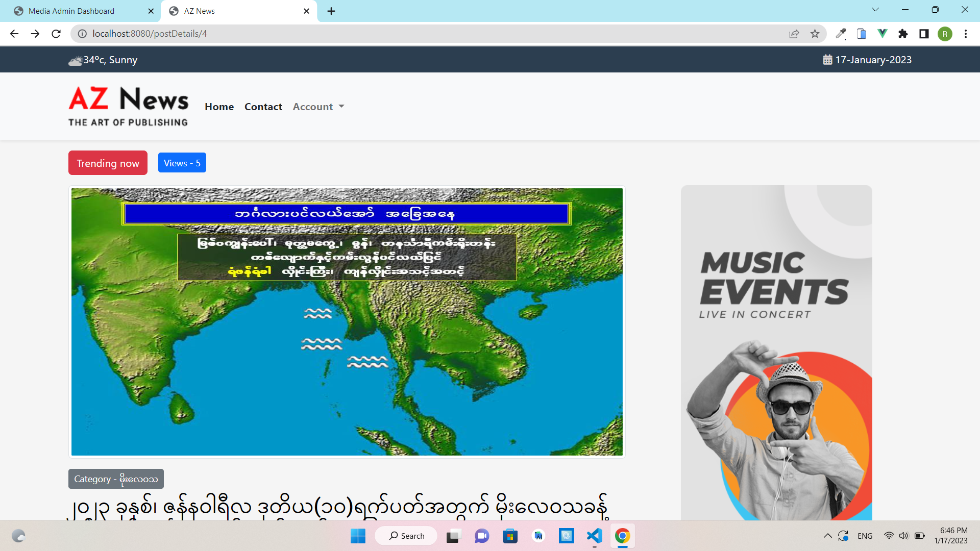The height and width of the screenshot is (551, 980).
Task: Open the weather widget on taskbar left
Action: point(18,536)
